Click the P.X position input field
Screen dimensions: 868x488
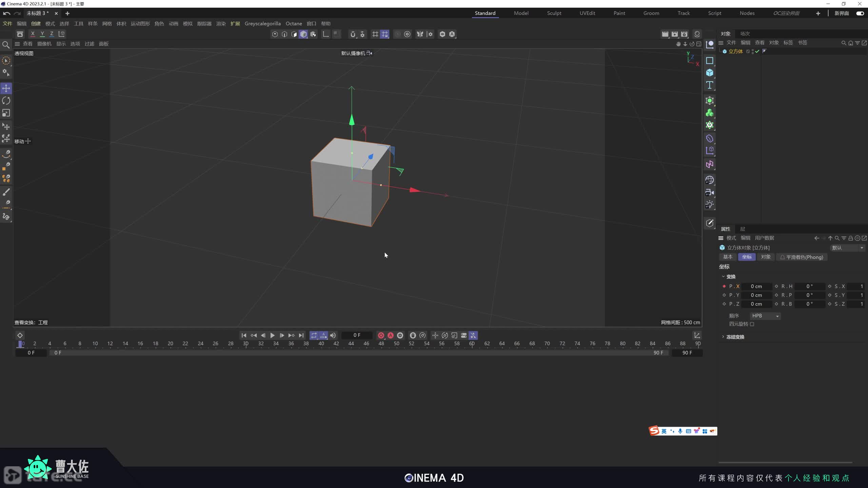point(756,286)
